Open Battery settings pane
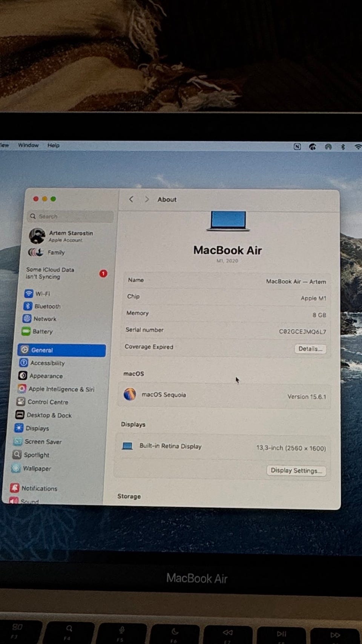The image size is (362, 644). tap(37, 331)
